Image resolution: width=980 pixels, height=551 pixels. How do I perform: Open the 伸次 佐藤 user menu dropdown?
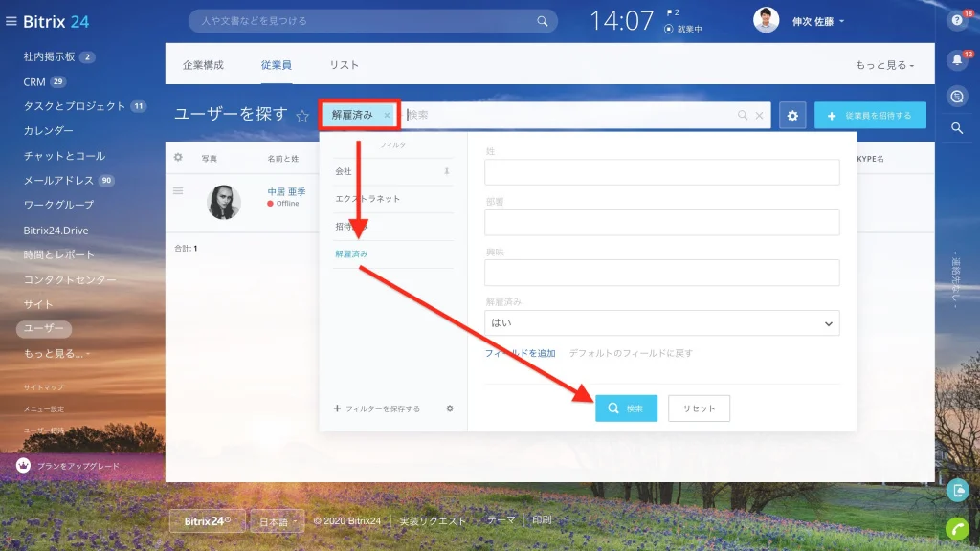pyautogui.click(x=817, y=21)
